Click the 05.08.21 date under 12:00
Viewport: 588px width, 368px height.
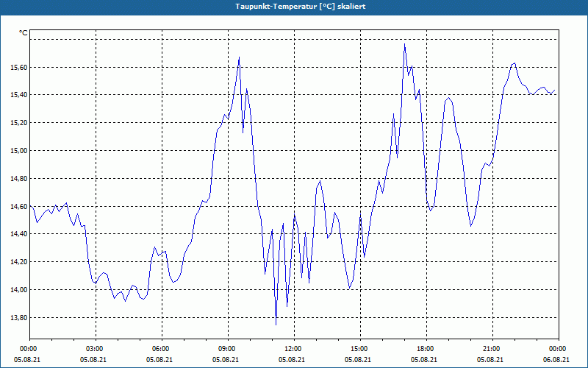tap(292, 360)
